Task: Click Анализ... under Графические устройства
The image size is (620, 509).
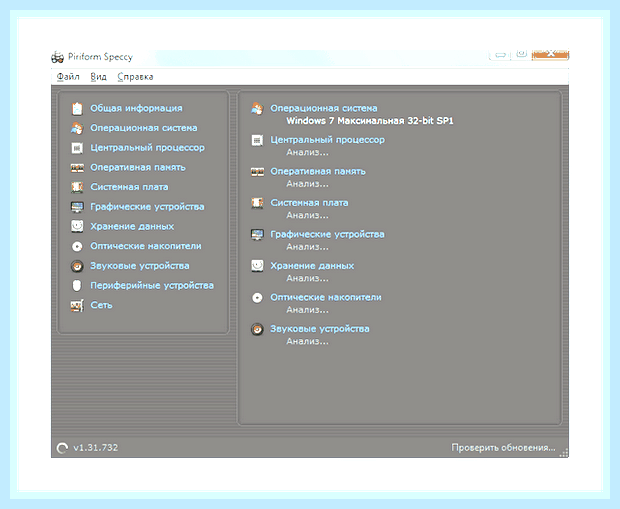Action: point(307,247)
